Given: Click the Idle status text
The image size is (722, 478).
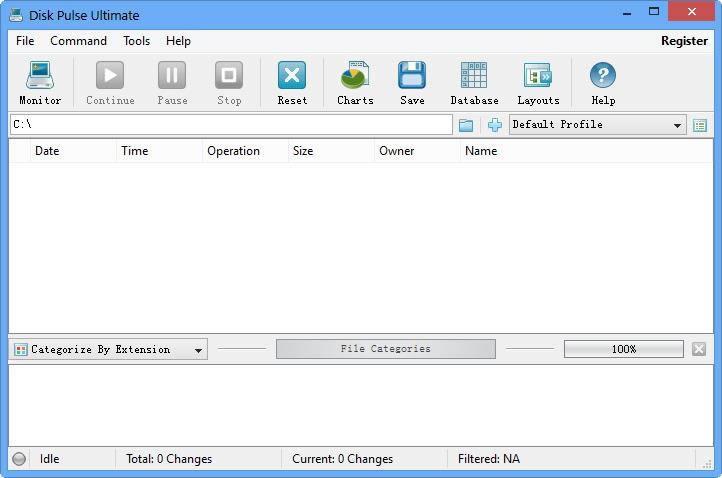Looking at the screenshot, I should click(x=49, y=459).
